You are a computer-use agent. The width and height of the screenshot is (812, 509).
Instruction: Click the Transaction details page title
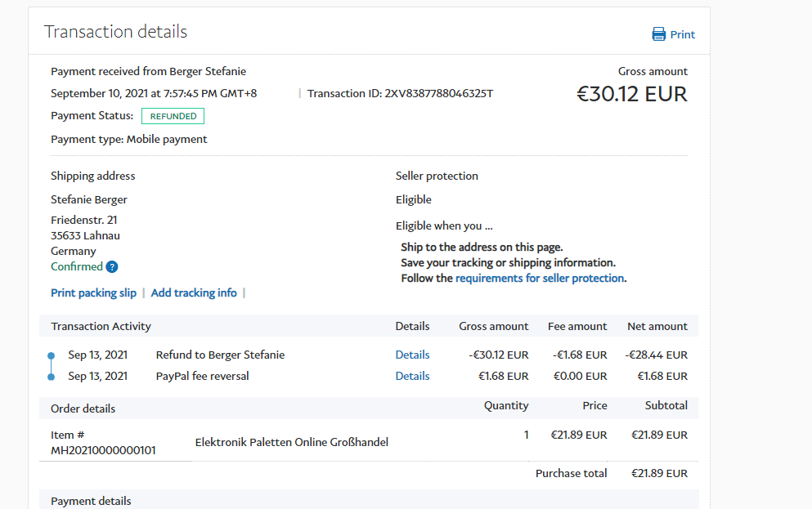pyautogui.click(x=115, y=32)
